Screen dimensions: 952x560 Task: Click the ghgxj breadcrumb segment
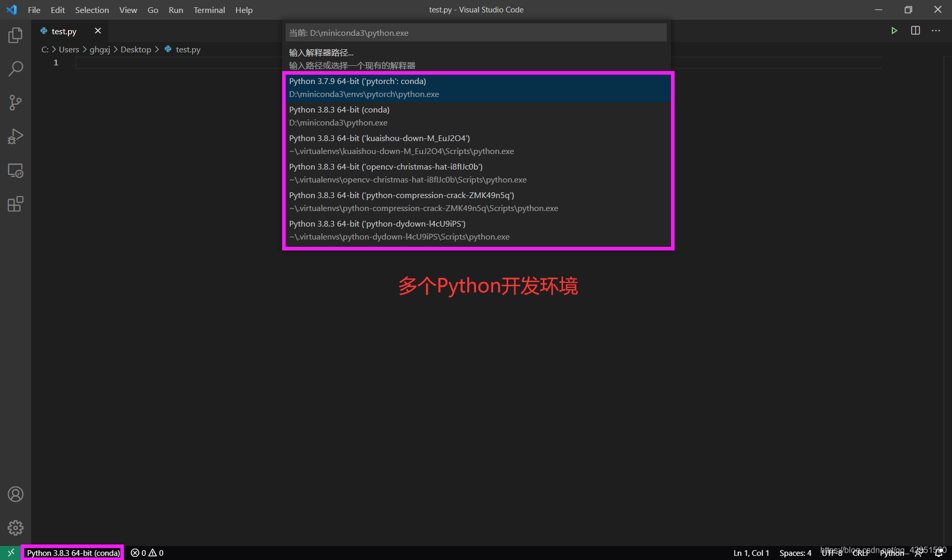pyautogui.click(x=100, y=49)
